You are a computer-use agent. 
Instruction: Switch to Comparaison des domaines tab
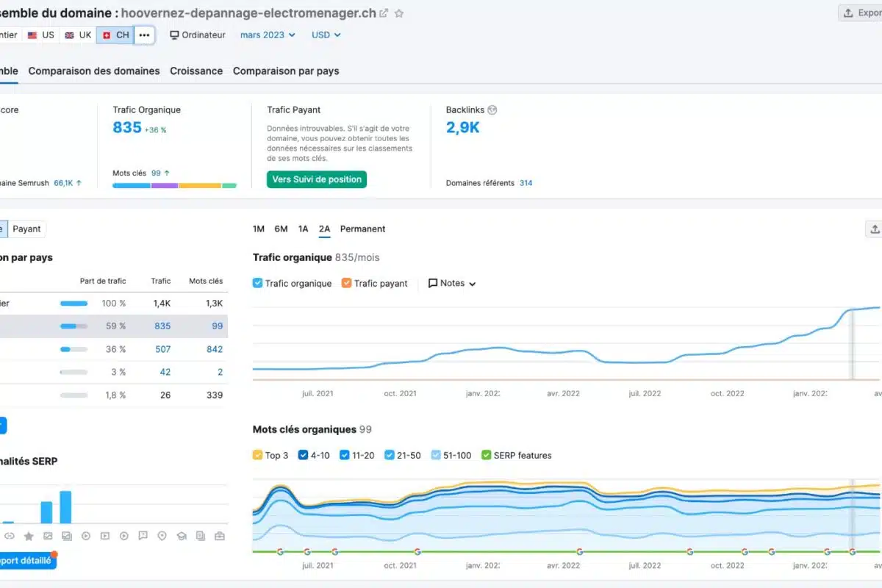[94, 71]
